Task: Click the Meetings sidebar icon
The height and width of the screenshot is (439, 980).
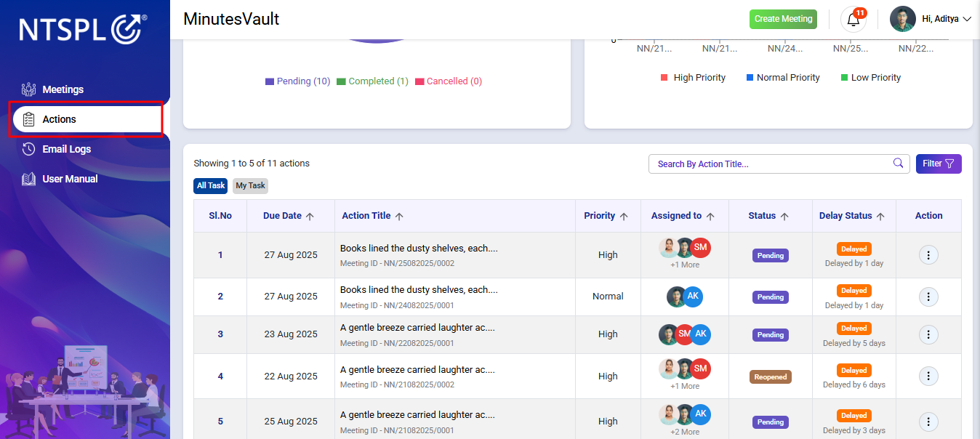Action: click(x=29, y=89)
